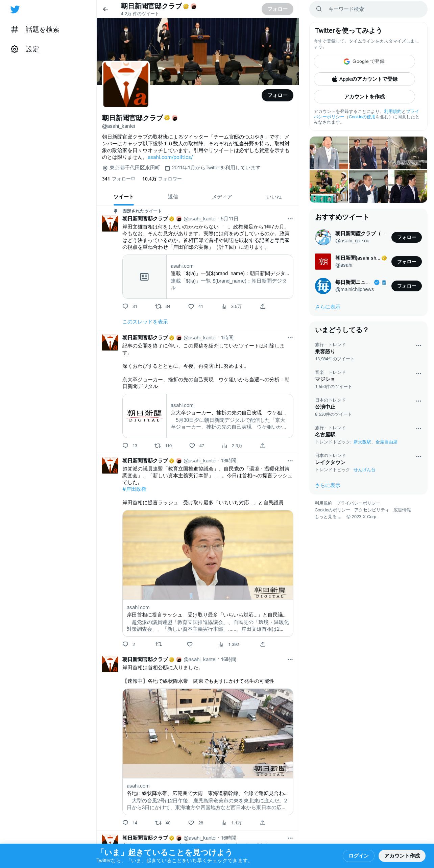Open the profile avatar image
The height and width of the screenshot is (868, 434).
[126, 84]
